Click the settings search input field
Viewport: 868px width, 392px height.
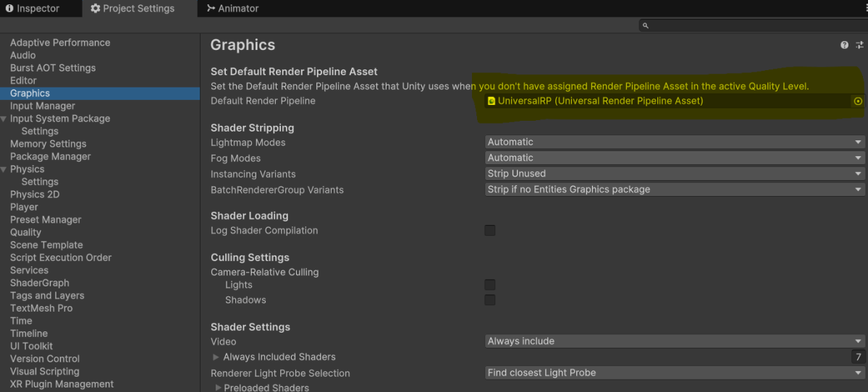coord(753,25)
